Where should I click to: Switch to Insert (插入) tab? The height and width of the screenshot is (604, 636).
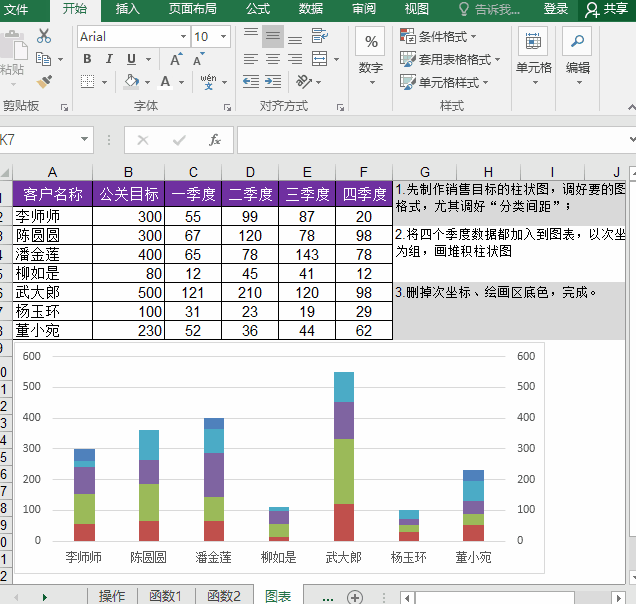coord(127,9)
